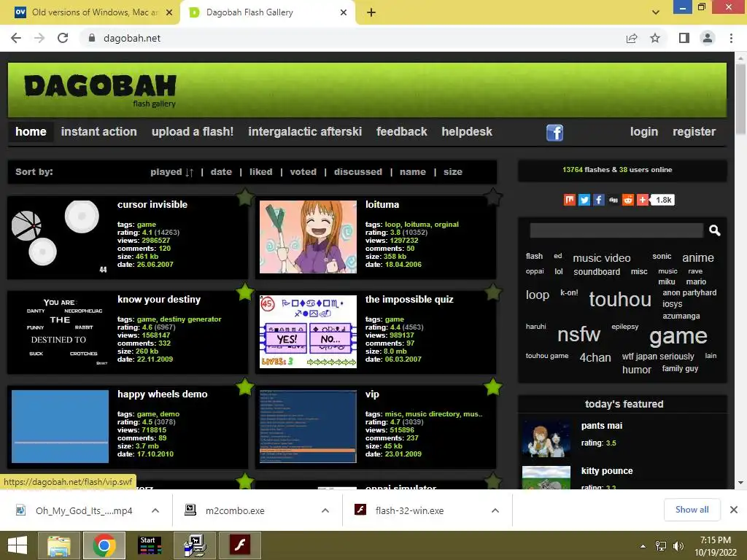Screen dimensions: 747x560
Task: Open upload a flash! page
Action: point(193,131)
